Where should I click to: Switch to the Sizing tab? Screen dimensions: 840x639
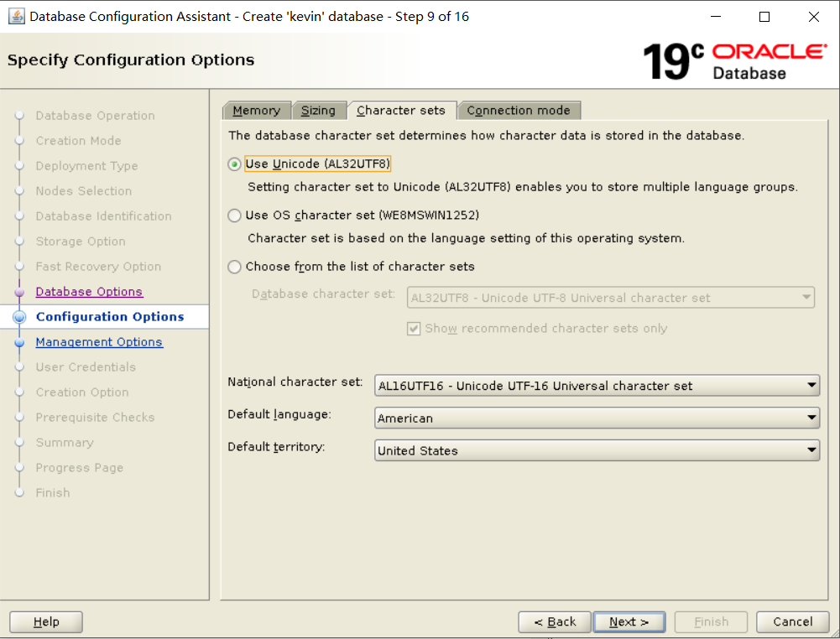click(318, 110)
